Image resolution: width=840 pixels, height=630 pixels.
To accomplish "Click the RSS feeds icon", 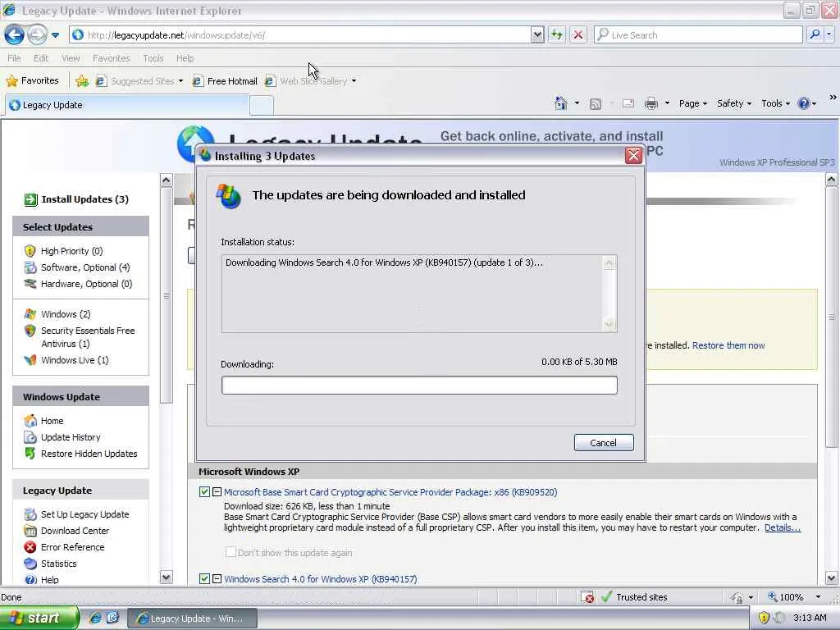I will [x=596, y=104].
